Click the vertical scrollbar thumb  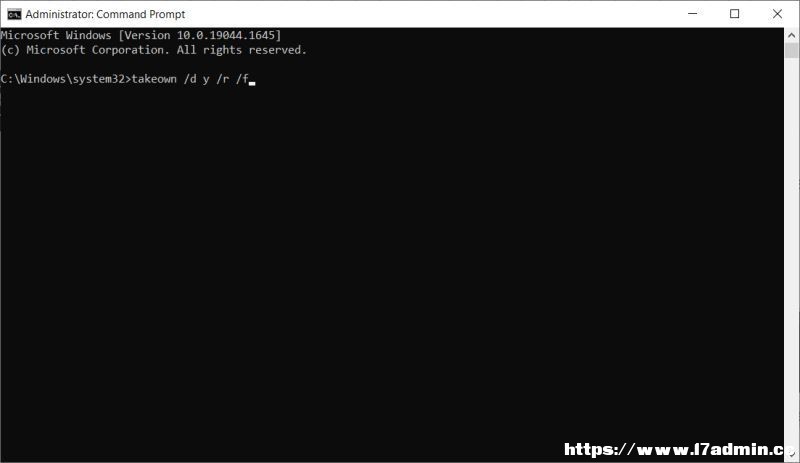click(x=791, y=51)
